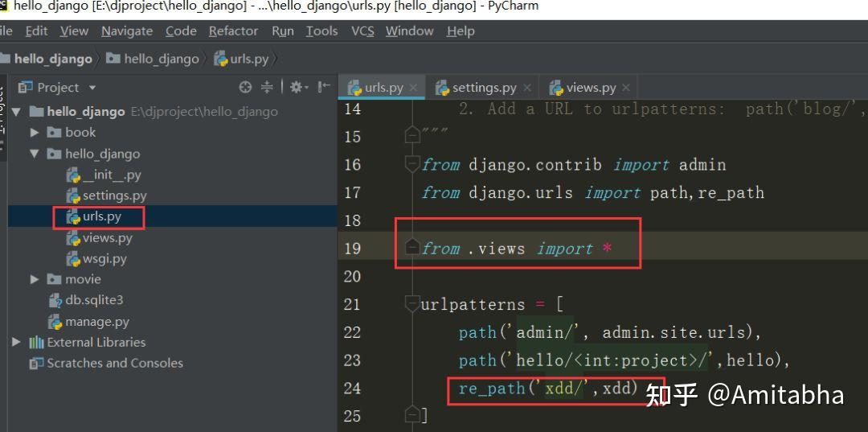Click urls.py breadcrumb
This screenshot has width=868, height=432.
241,59
